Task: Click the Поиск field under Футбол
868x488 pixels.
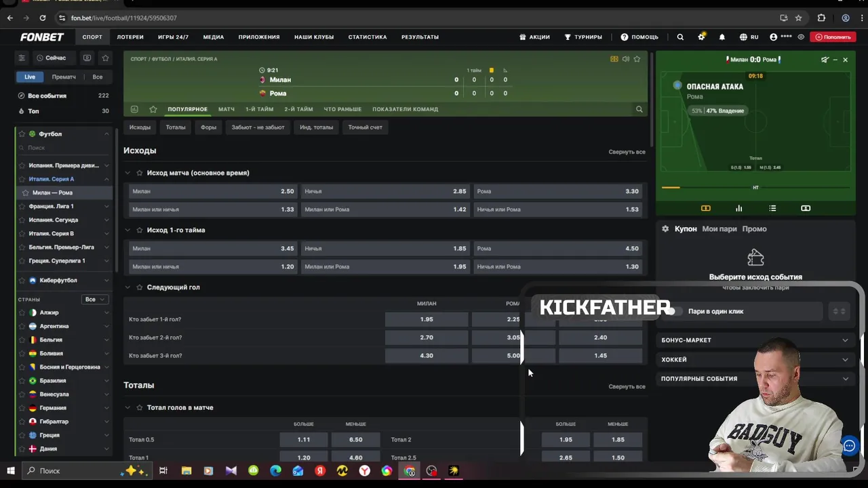Action: (x=64, y=148)
